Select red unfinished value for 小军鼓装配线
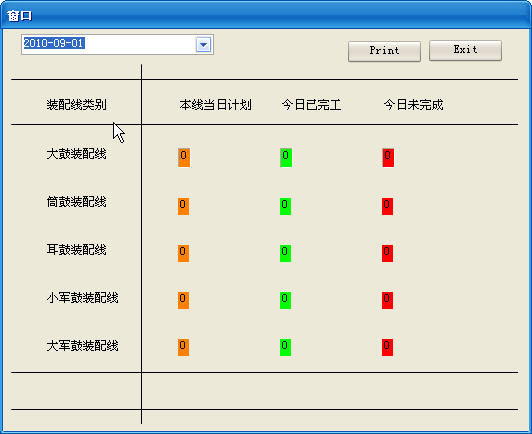The image size is (532, 434). (x=387, y=300)
